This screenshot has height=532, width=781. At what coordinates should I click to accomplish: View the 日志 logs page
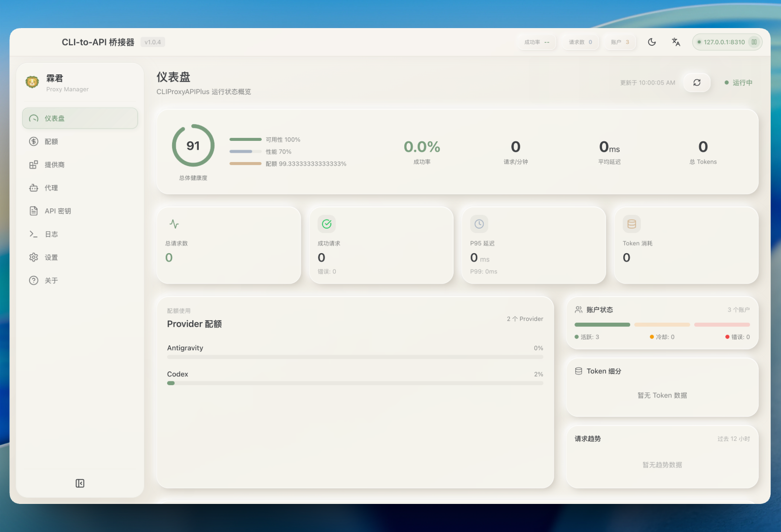[x=80, y=234]
